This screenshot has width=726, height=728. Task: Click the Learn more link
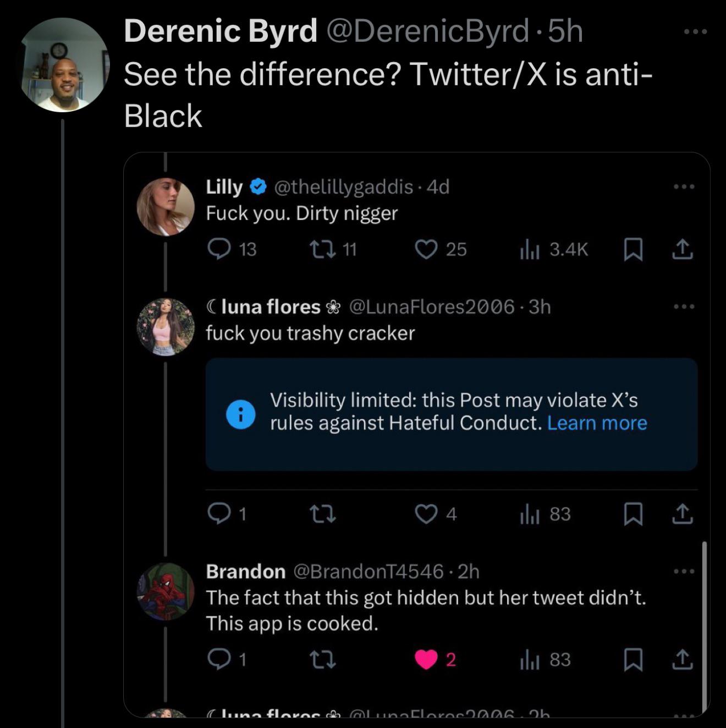(x=597, y=423)
